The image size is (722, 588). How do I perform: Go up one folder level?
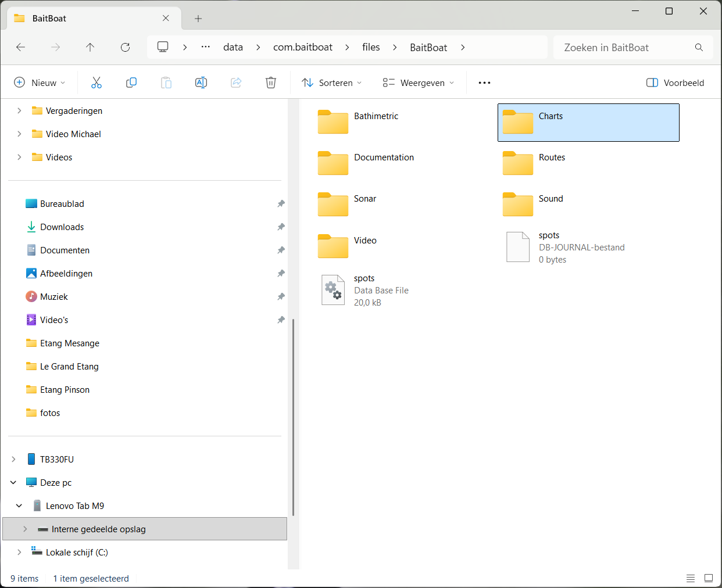(90, 48)
